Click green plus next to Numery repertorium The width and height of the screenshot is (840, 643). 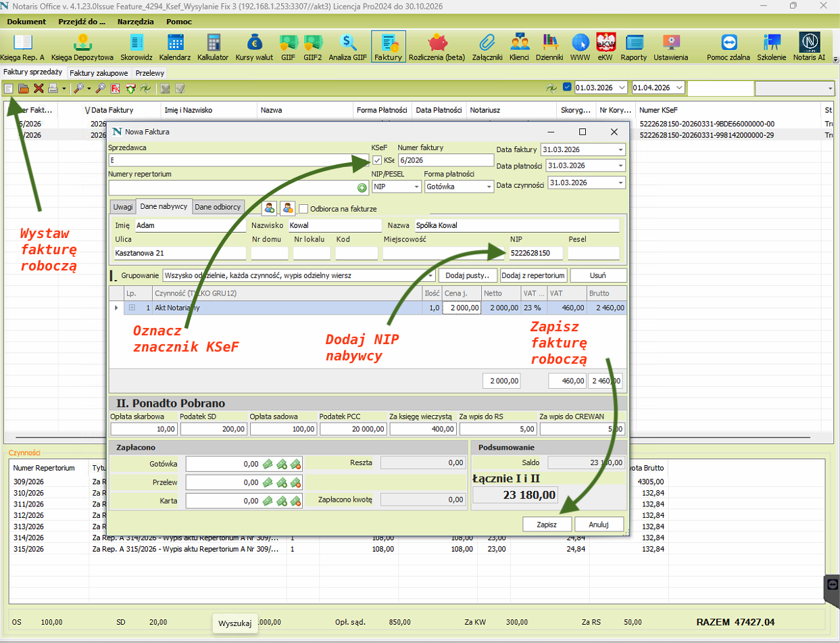[x=362, y=187]
